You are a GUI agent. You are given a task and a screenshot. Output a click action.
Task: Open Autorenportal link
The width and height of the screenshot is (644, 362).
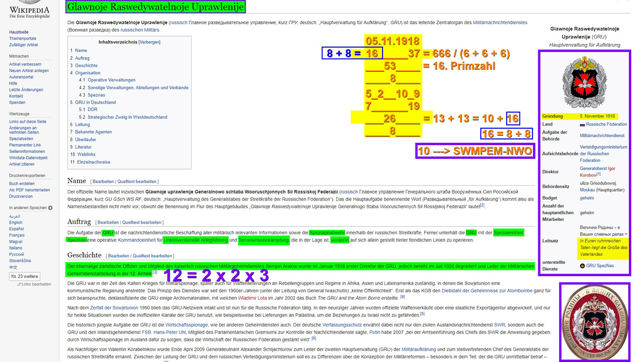click(21, 77)
